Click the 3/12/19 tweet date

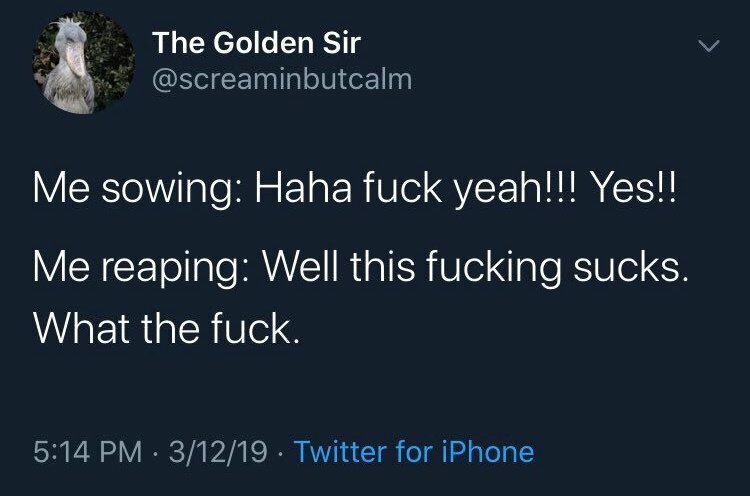pyautogui.click(x=217, y=452)
